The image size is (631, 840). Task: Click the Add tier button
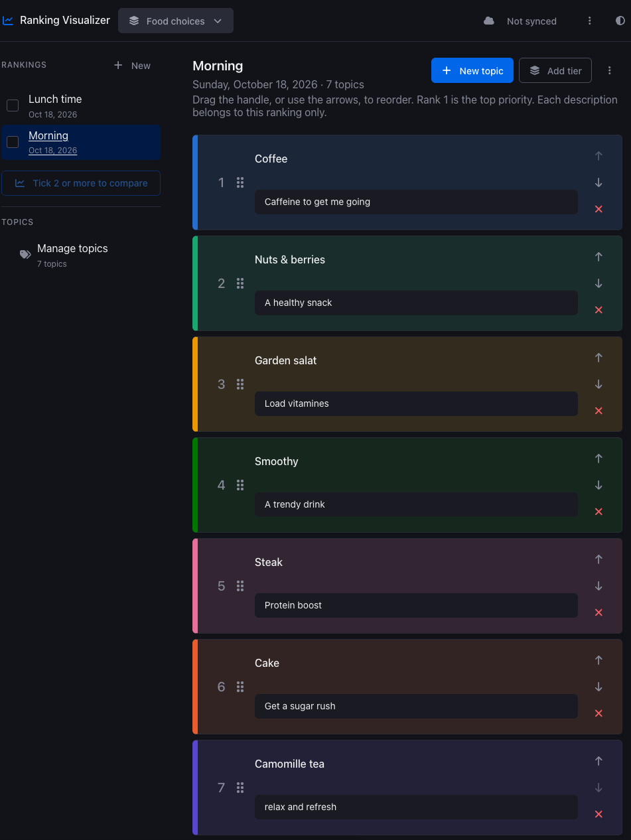tap(555, 70)
